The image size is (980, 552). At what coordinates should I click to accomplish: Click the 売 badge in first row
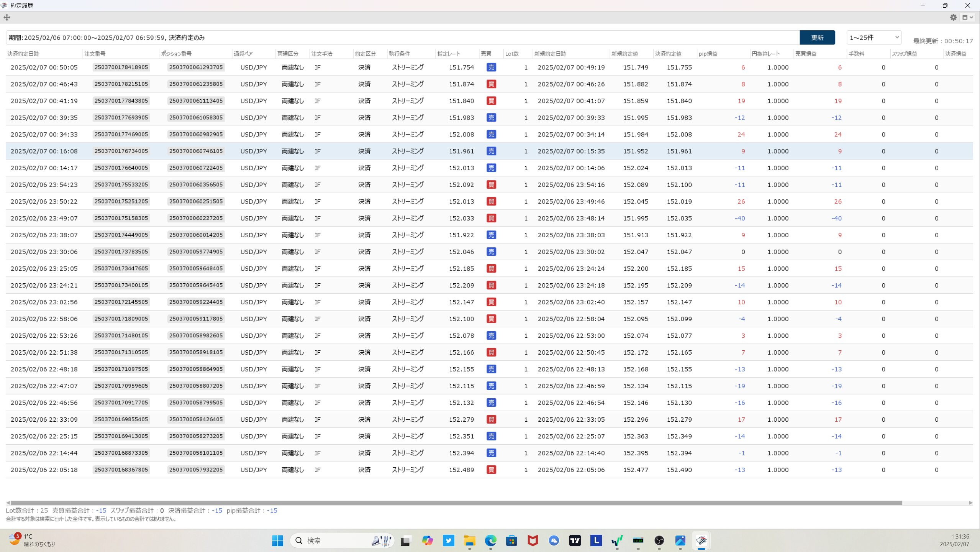pyautogui.click(x=491, y=67)
